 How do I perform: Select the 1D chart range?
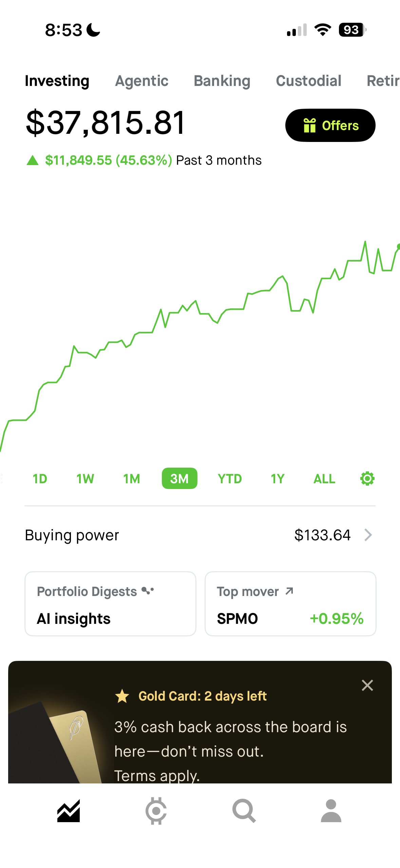tap(40, 478)
